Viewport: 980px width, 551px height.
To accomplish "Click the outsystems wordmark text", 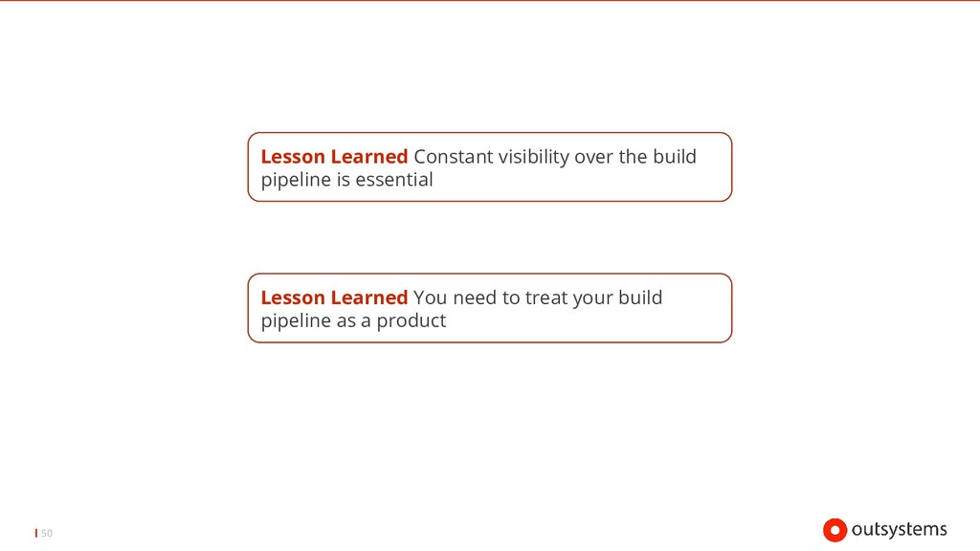I will pyautogui.click(x=899, y=530).
